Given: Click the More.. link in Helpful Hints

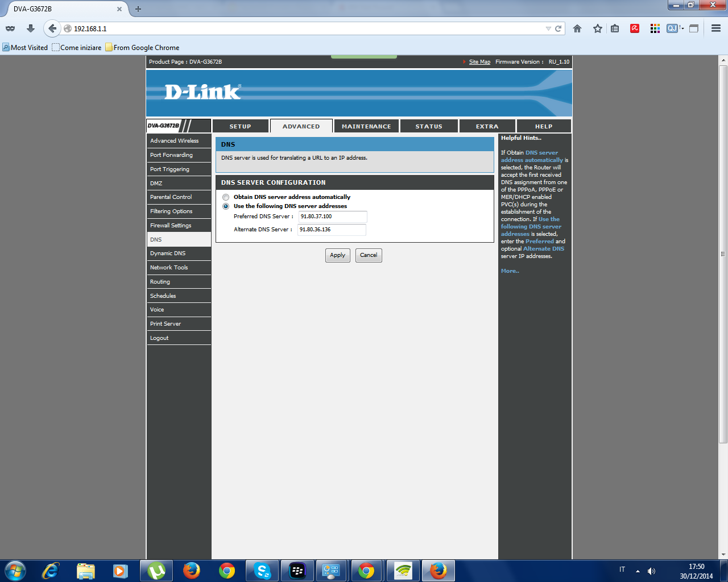Looking at the screenshot, I should (x=510, y=271).
